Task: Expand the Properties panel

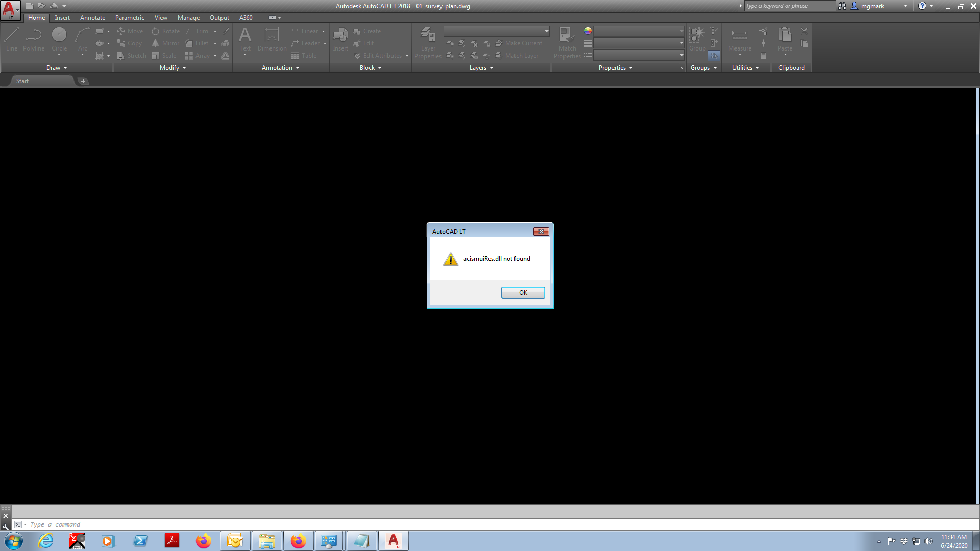Action: pyautogui.click(x=616, y=68)
